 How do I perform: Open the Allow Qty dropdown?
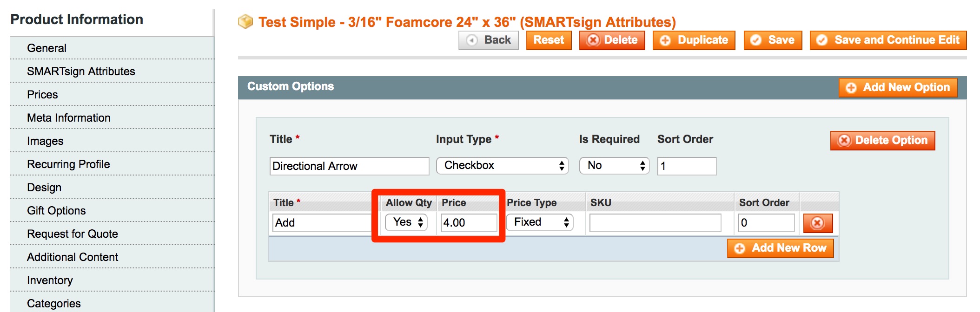coord(406,222)
